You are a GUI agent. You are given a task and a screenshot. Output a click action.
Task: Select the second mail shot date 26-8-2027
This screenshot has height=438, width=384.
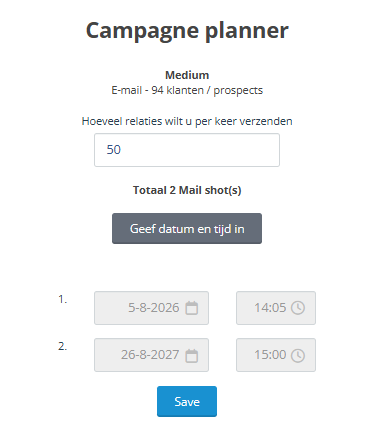[151, 355]
